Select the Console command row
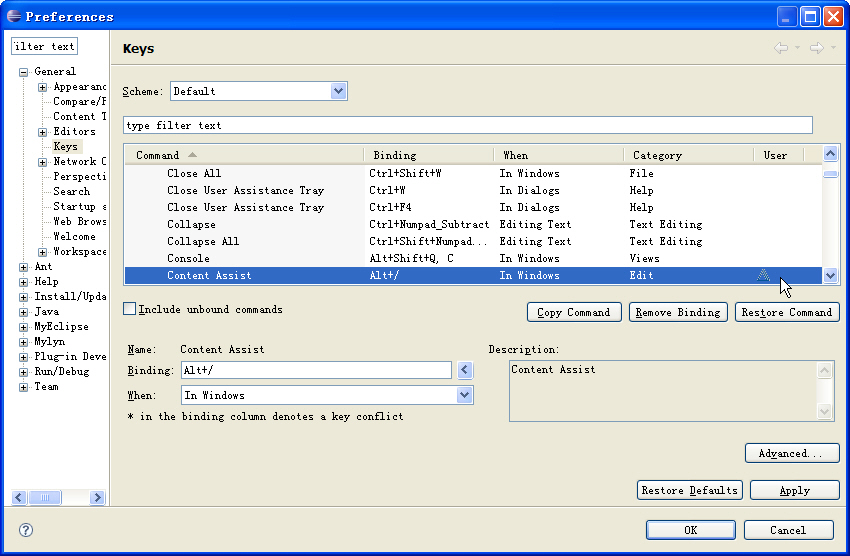This screenshot has height=556, width=850. click(473, 258)
